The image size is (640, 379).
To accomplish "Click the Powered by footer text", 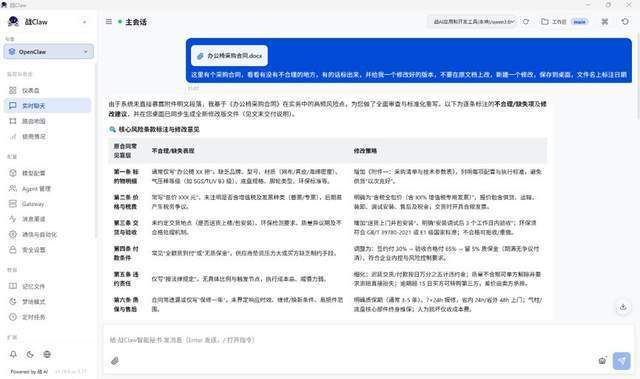I will (29, 372).
